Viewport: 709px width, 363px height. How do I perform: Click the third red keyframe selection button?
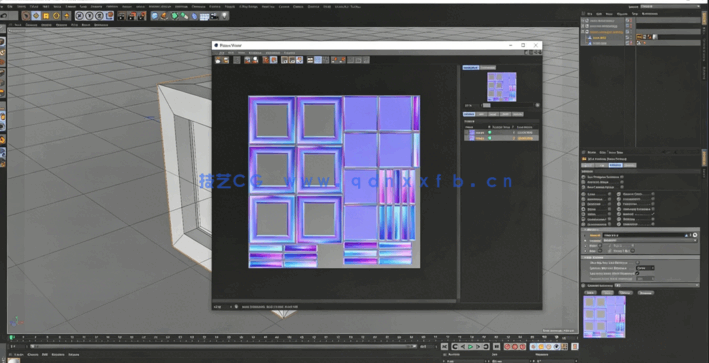[523, 346]
